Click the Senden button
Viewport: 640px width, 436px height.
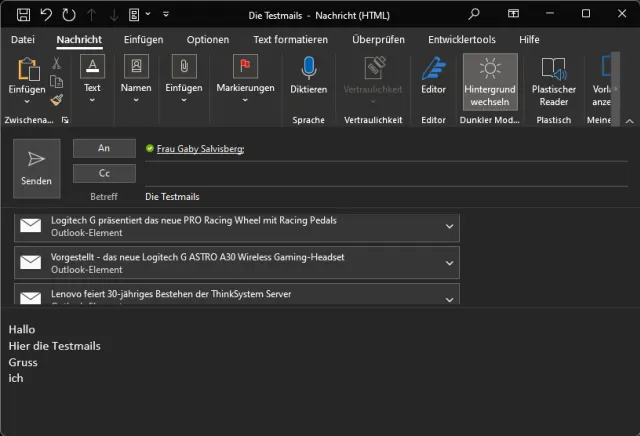point(36,168)
